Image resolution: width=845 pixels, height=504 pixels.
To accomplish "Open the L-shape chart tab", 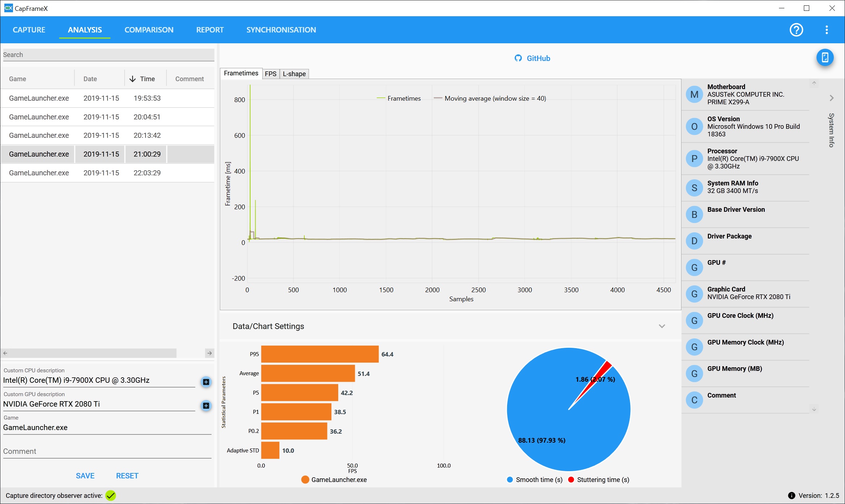I will coord(294,74).
